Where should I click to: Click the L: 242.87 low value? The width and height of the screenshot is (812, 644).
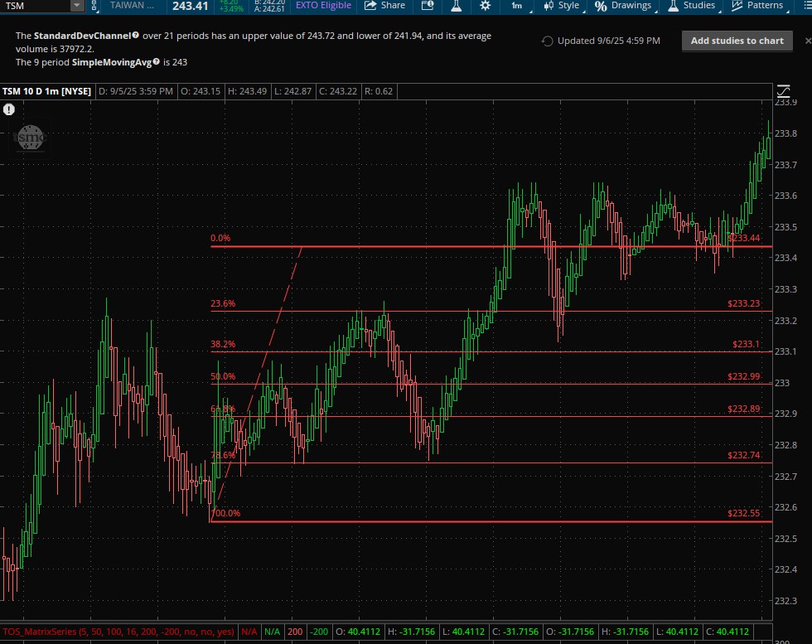point(293,91)
